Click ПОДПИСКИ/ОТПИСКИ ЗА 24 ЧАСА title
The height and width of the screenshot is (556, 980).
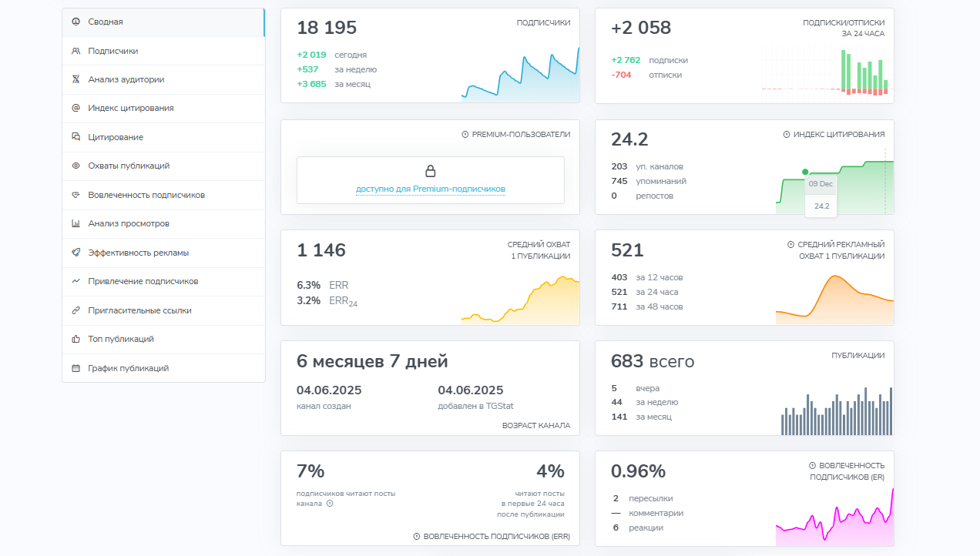[x=844, y=28]
